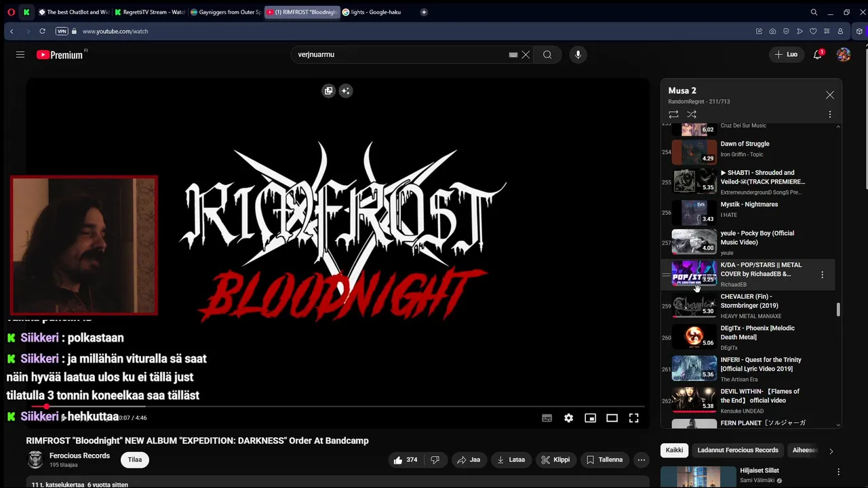
Task: Click the shield ad-blocker icon
Action: (x=786, y=31)
